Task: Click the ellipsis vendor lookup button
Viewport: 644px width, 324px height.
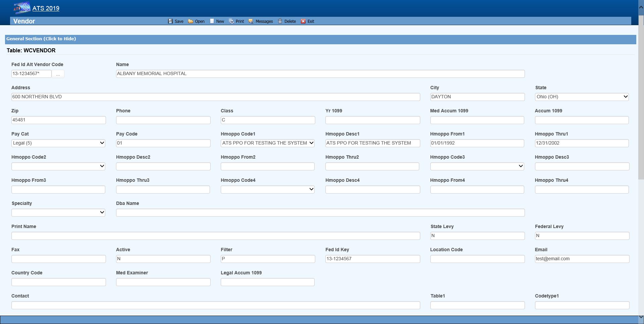Action: 58,74
